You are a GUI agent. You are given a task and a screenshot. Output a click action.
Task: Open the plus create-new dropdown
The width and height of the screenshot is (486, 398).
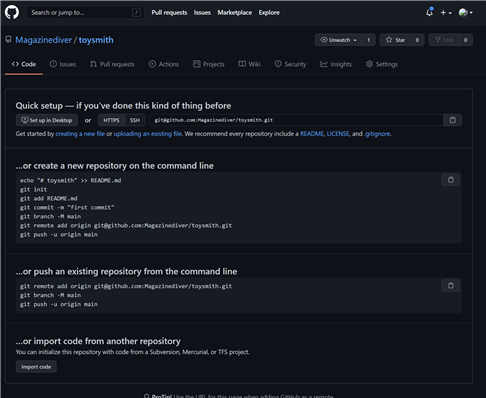coord(446,13)
